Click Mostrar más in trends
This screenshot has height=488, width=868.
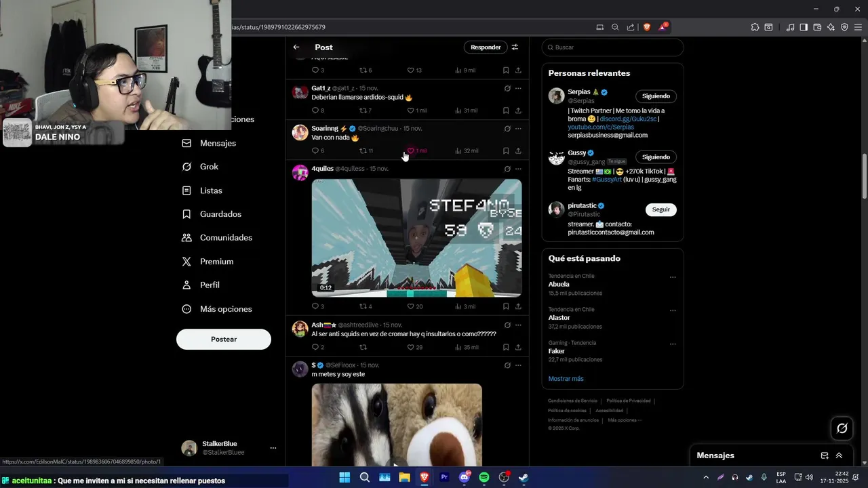tap(566, 379)
